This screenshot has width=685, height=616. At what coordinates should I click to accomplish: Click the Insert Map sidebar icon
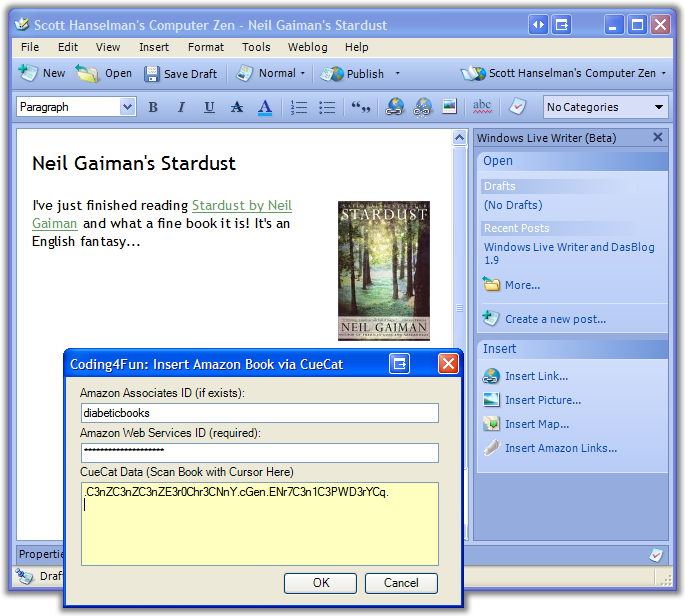(491, 423)
